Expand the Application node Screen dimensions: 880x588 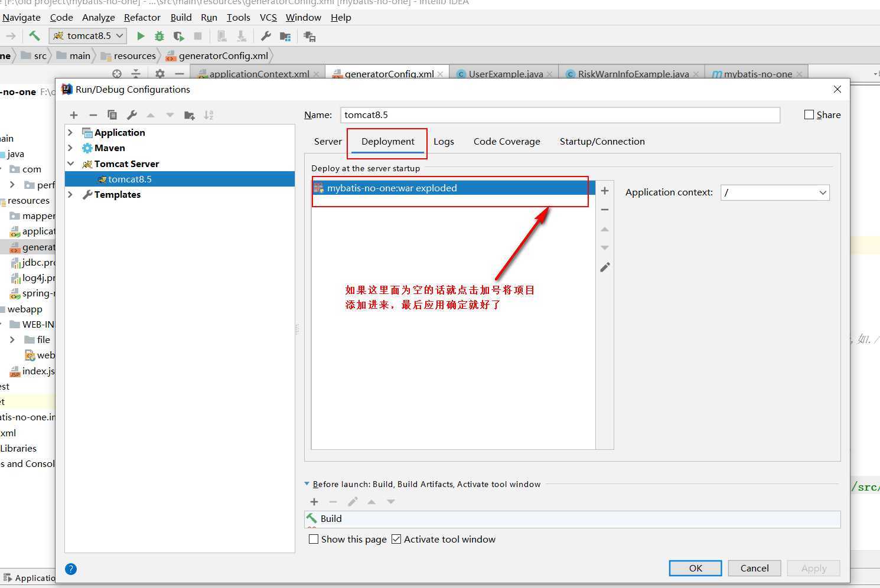click(70, 132)
